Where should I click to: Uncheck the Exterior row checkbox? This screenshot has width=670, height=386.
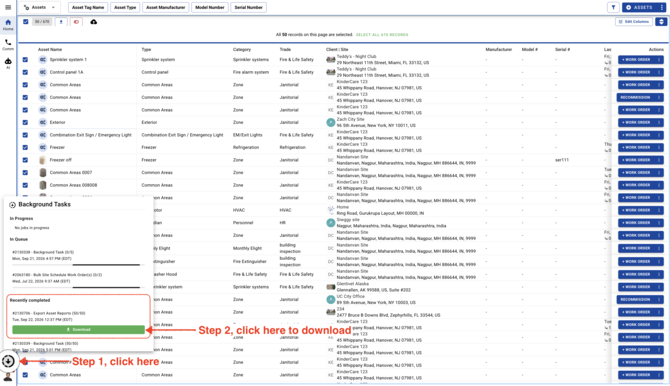coord(25,123)
